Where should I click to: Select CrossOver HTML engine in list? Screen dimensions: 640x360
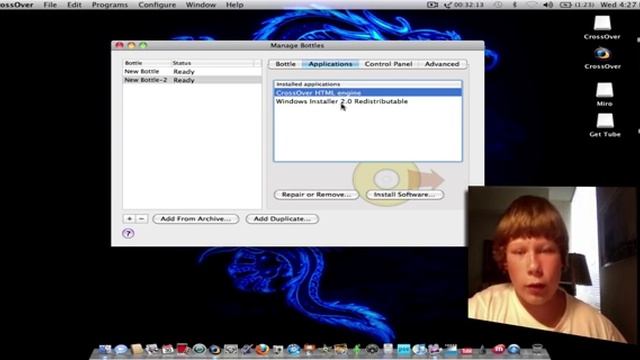(368, 93)
